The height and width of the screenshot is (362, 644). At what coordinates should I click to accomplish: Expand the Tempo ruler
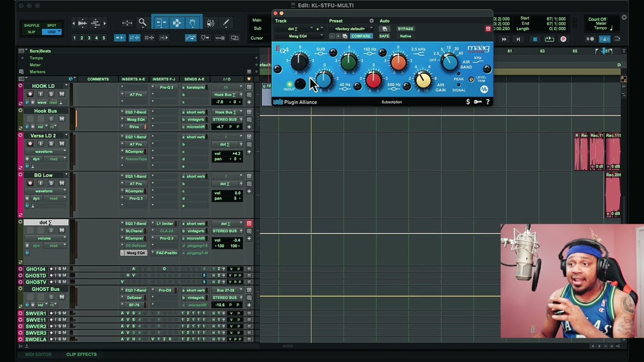pos(22,58)
